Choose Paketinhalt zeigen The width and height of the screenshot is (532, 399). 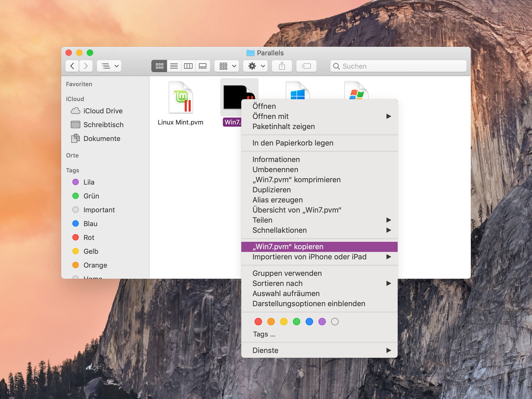pos(319,126)
